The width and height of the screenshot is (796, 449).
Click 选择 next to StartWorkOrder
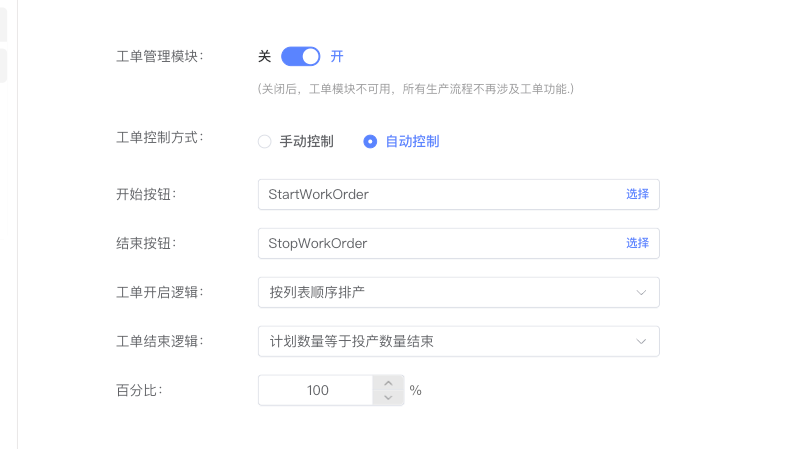[637, 194]
